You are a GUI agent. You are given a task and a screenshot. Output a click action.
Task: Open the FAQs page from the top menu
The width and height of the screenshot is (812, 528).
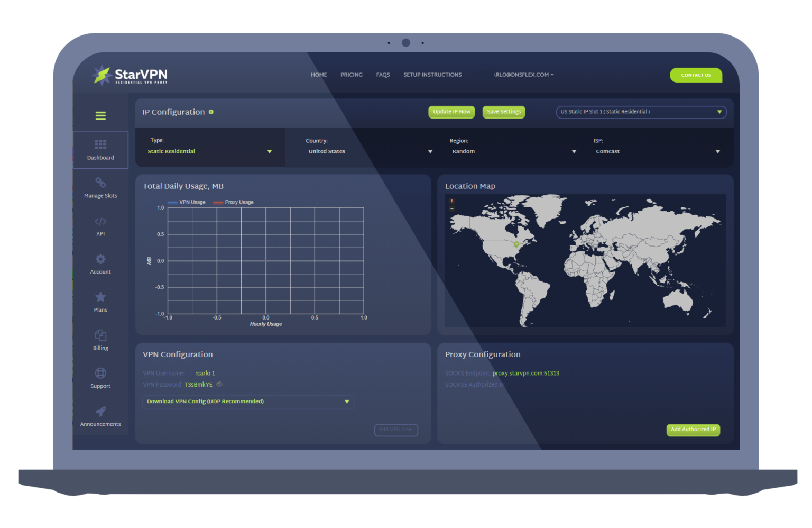coord(383,75)
